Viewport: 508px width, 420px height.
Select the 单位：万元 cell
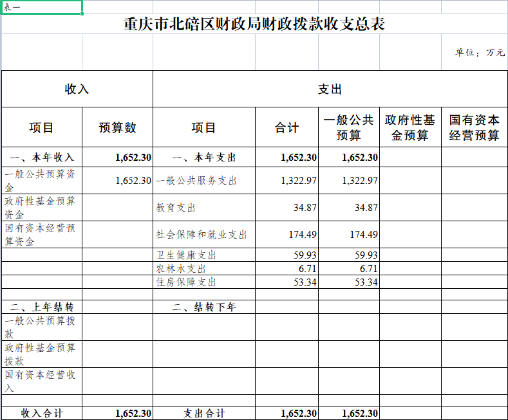click(475, 52)
